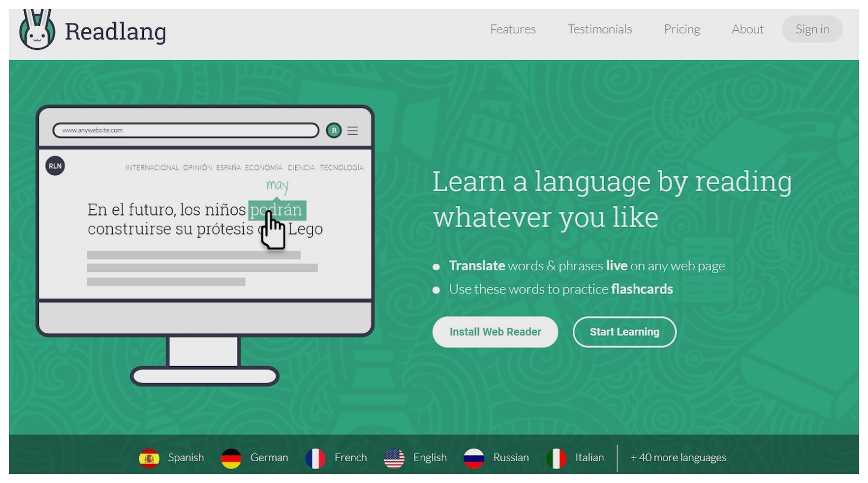Click the www.anywebsite.com address bar in illustration
Viewport: 868px width, 483px height.
[x=186, y=131]
